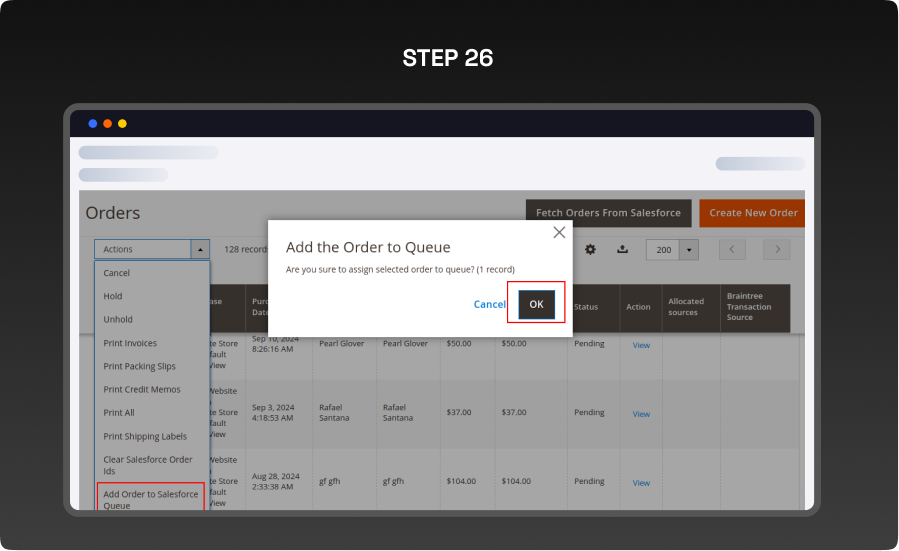Viewport: 899px width, 551px height.
Task: Choose Print Packing Slips action
Action: tap(139, 367)
